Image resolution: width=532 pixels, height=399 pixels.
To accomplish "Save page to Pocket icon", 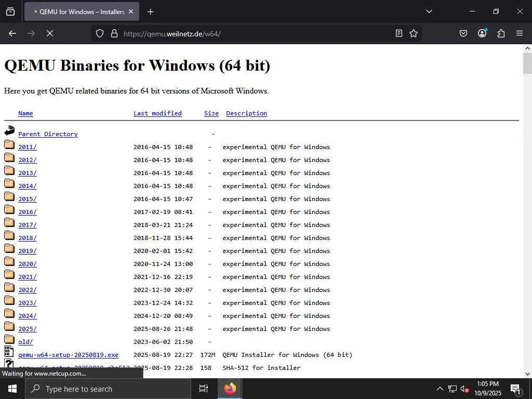I will pos(463,33).
